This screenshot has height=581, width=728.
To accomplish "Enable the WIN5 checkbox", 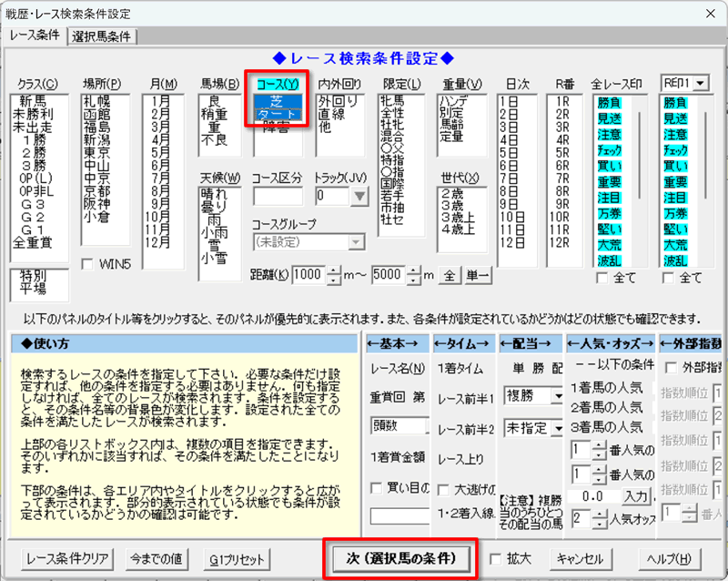I will point(88,264).
